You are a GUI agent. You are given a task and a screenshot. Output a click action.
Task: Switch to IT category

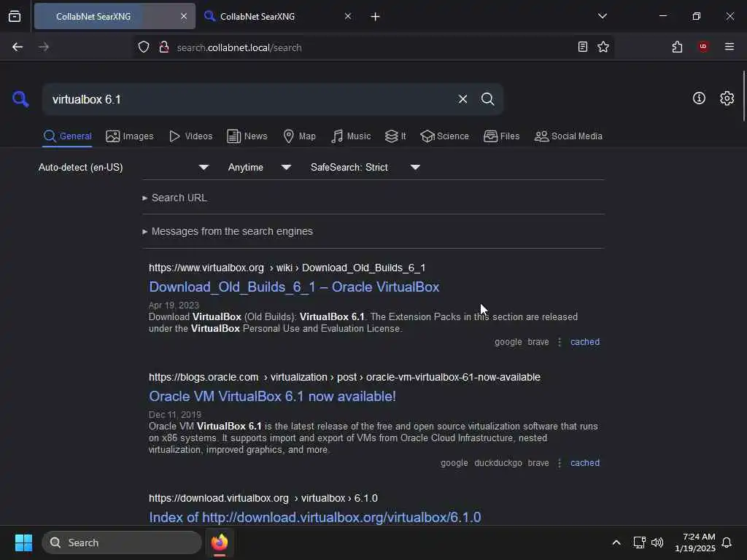click(x=395, y=136)
